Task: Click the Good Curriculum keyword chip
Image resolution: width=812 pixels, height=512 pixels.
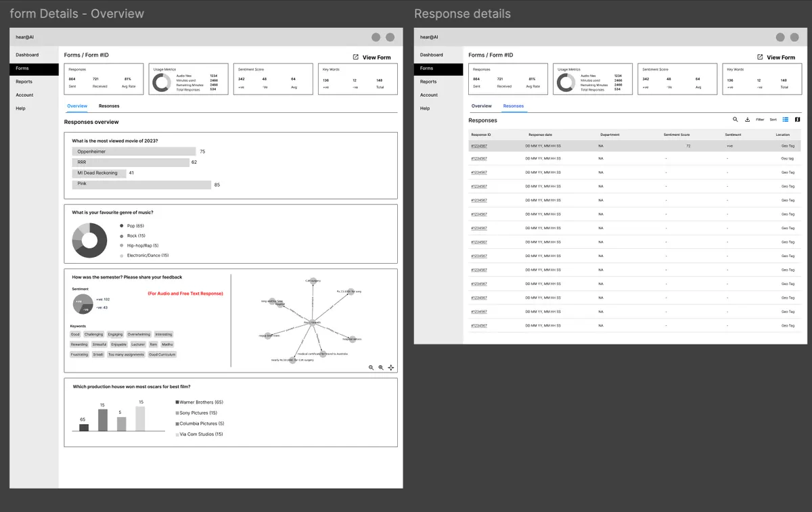Action: click(162, 354)
